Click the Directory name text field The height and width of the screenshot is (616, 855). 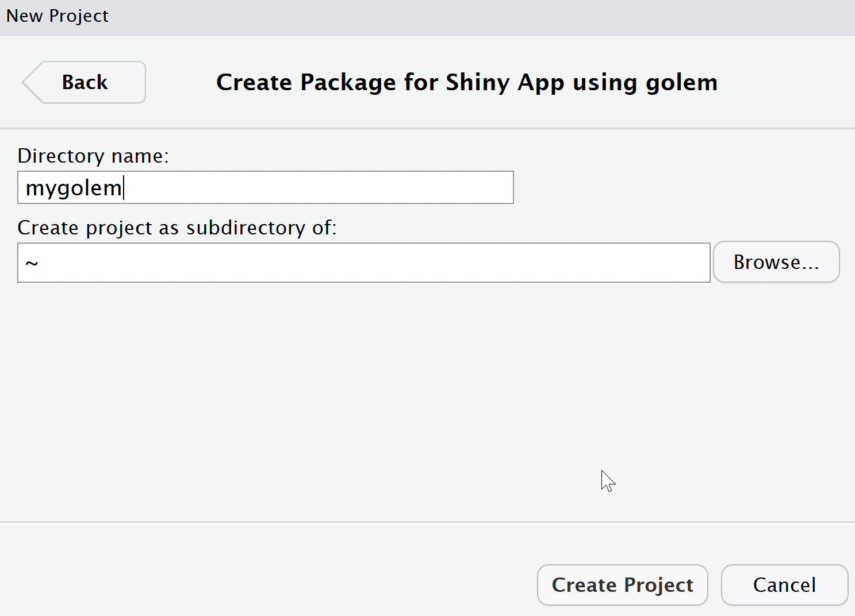265,187
